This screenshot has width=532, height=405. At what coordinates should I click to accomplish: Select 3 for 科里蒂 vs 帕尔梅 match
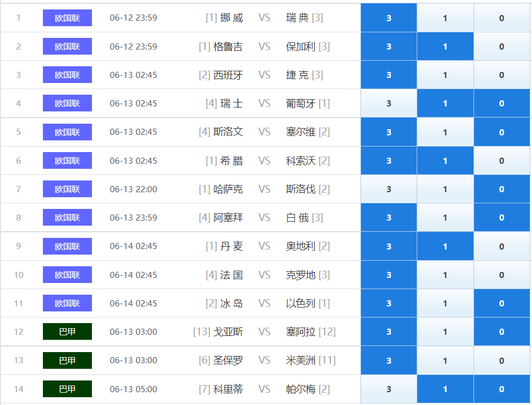click(x=389, y=389)
